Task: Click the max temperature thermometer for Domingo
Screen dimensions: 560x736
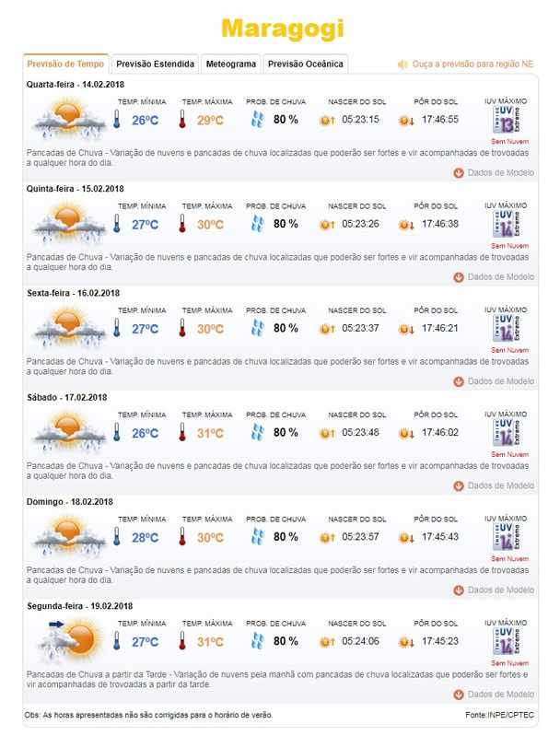Action: [x=182, y=536]
